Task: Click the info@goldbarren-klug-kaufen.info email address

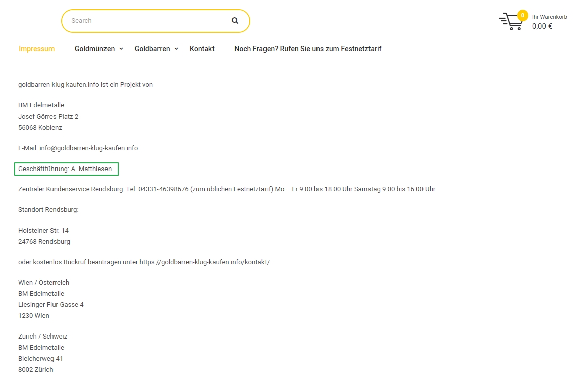Action: 89,148
